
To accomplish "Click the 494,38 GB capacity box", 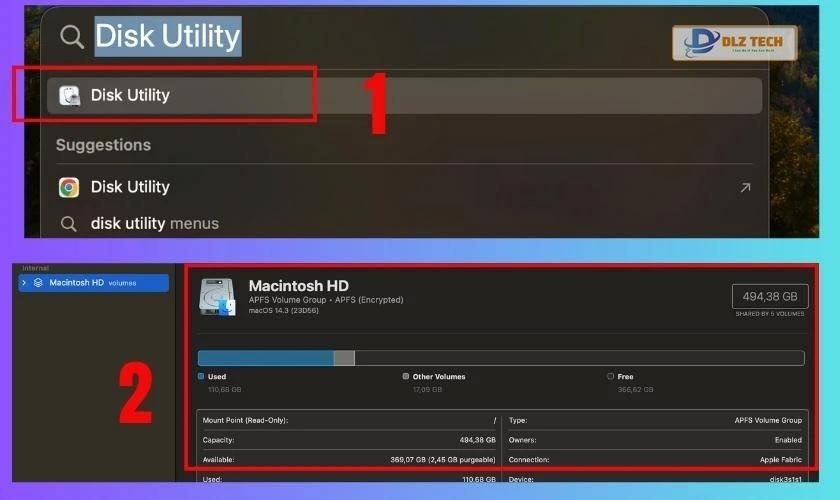I will coord(770,296).
